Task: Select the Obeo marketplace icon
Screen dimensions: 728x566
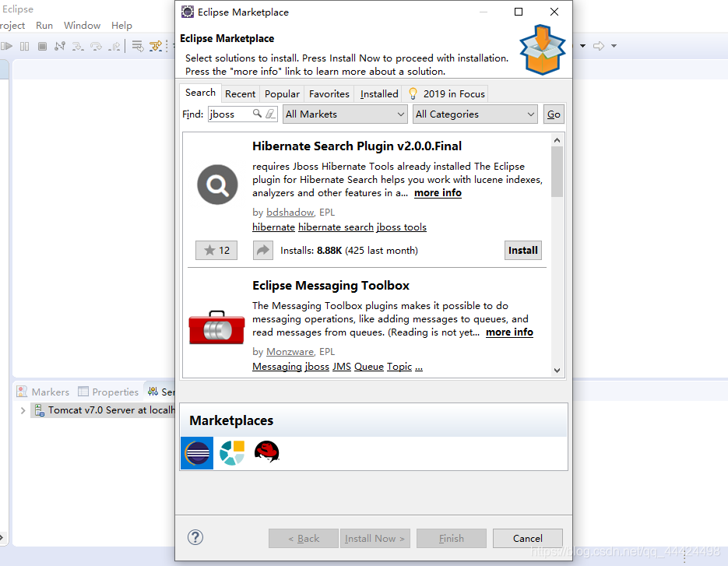Action: (x=232, y=452)
